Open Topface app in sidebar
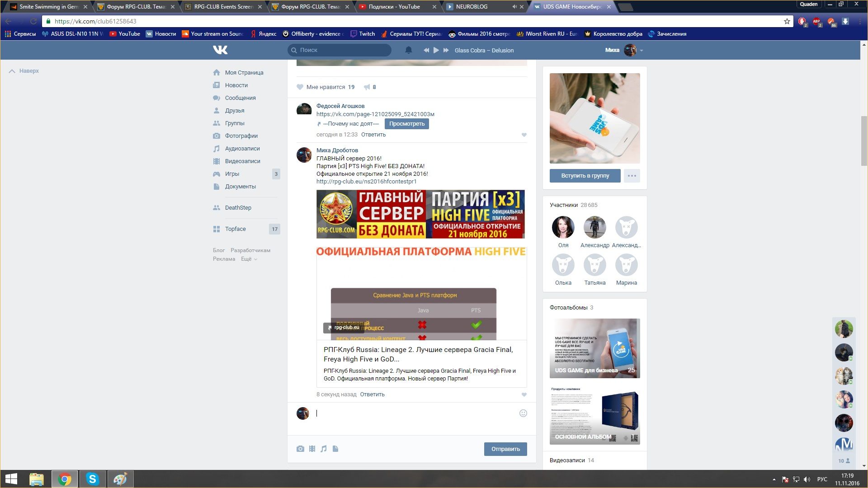 pyautogui.click(x=235, y=229)
